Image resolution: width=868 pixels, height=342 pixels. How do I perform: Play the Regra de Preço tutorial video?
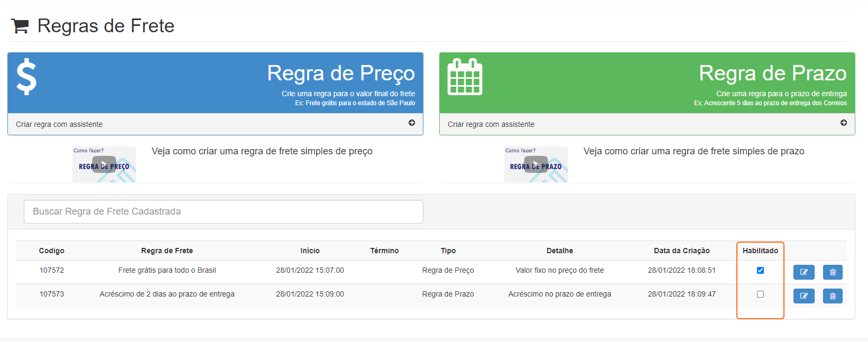(104, 164)
